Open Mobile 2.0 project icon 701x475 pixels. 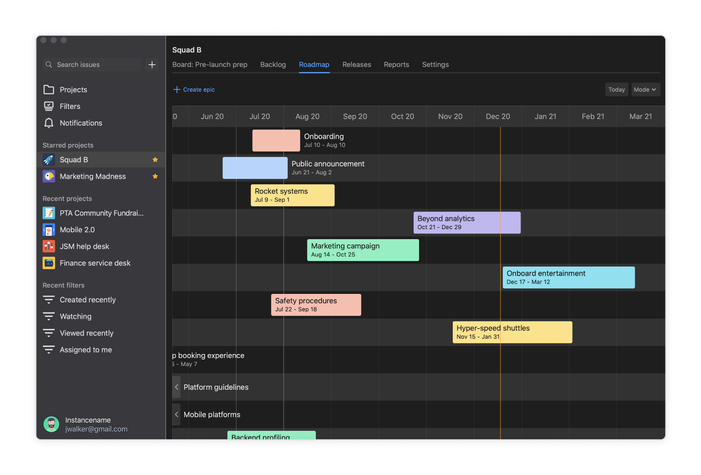49,230
